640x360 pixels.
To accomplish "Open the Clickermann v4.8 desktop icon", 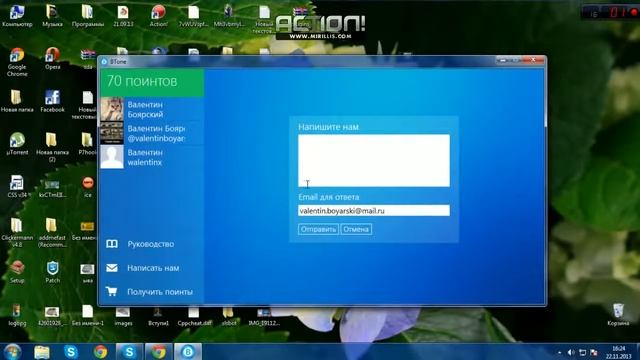I will tap(17, 233).
